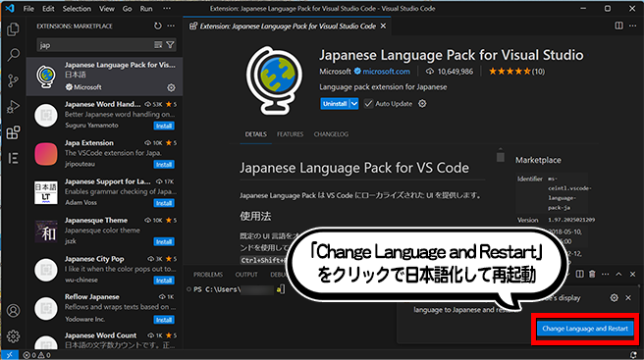Viewport: 644px width, 360px height.
Task: Open the Search view in activity bar
Action: pos(13,55)
